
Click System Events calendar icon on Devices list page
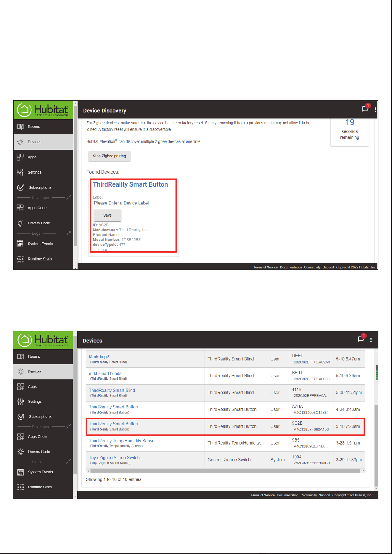click(x=21, y=472)
